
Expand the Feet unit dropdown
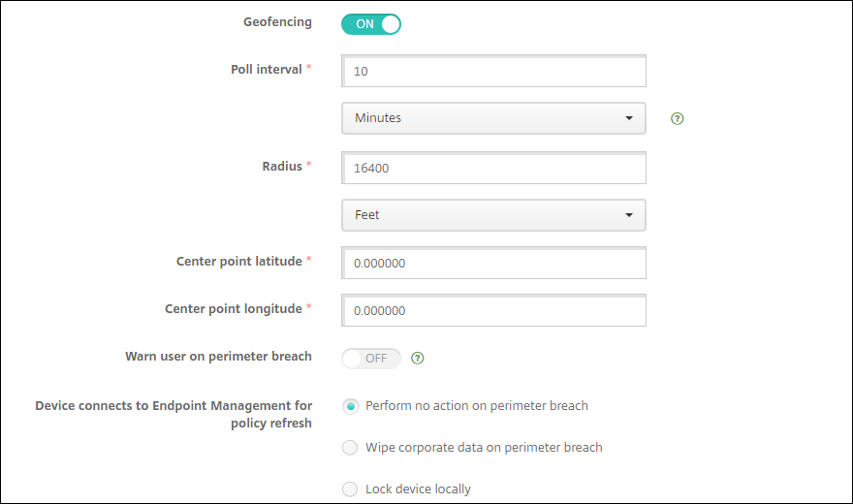pyautogui.click(x=493, y=215)
